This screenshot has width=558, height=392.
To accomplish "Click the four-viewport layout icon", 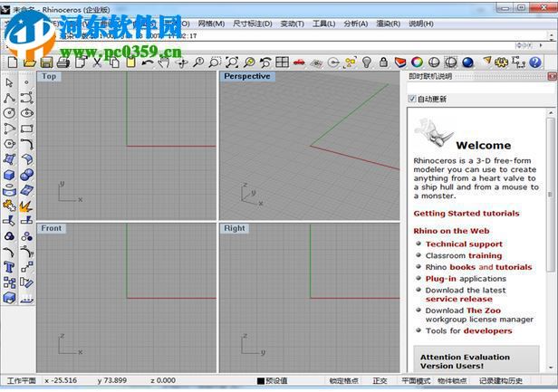I will [283, 62].
